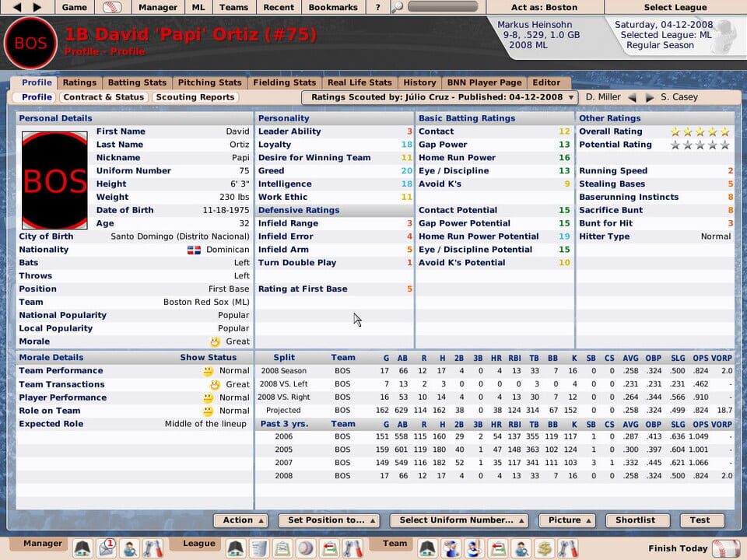Open the Team home icon in the bottom taskbar

click(426, 548)
